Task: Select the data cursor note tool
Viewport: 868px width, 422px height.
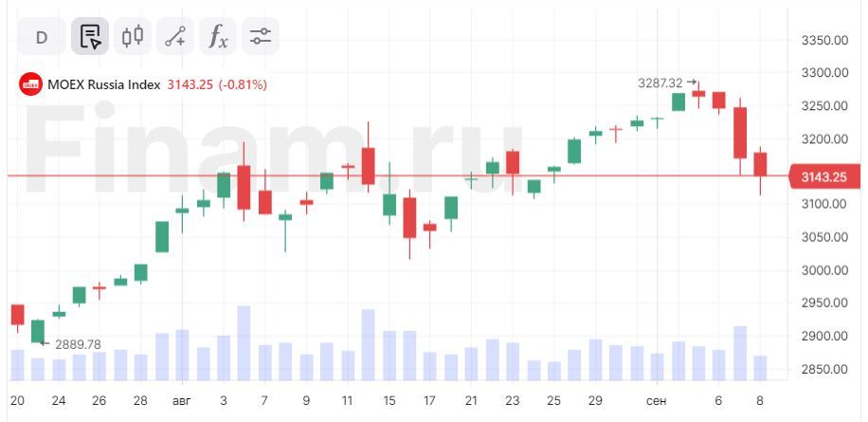Action: coord(90,37)
